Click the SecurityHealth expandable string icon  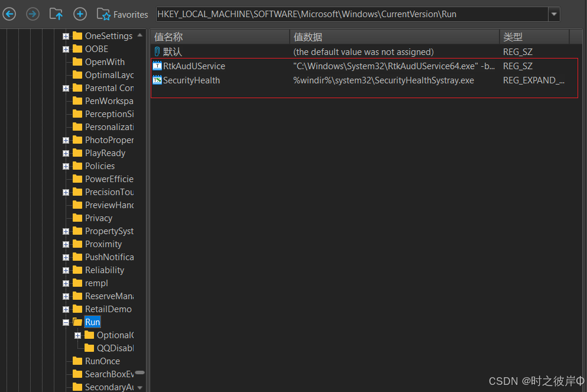point(157,80)
